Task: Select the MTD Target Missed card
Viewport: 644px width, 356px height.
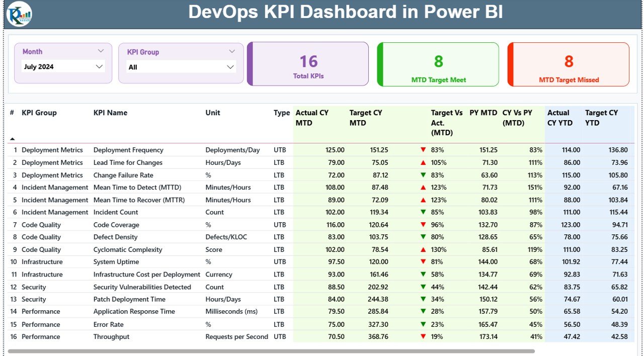Action: tap(569, 64)
